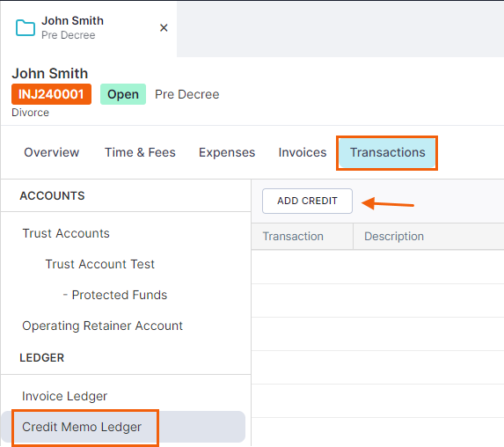This screenshot has height=447, width=504.
Task: Close the John Smith Pre Decree tab
Action: tap(164, 28)
